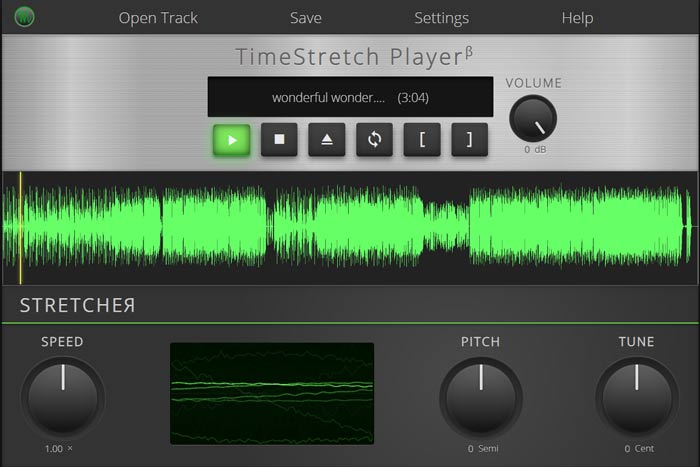
Task: Open the Settings menu
Action: pyautogui.click(x=441, y=18)
